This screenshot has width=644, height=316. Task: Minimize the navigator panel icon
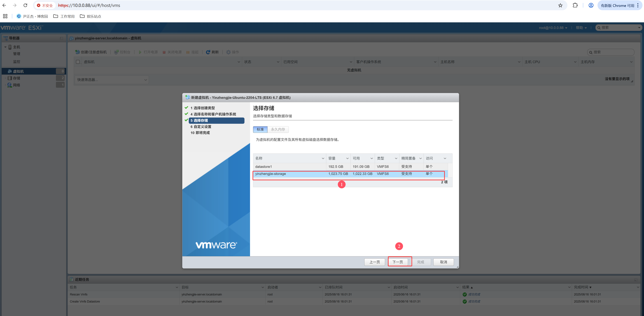pos(61,38)
